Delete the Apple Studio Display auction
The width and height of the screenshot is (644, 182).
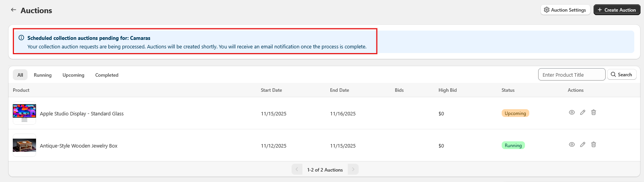coord(593,113)
